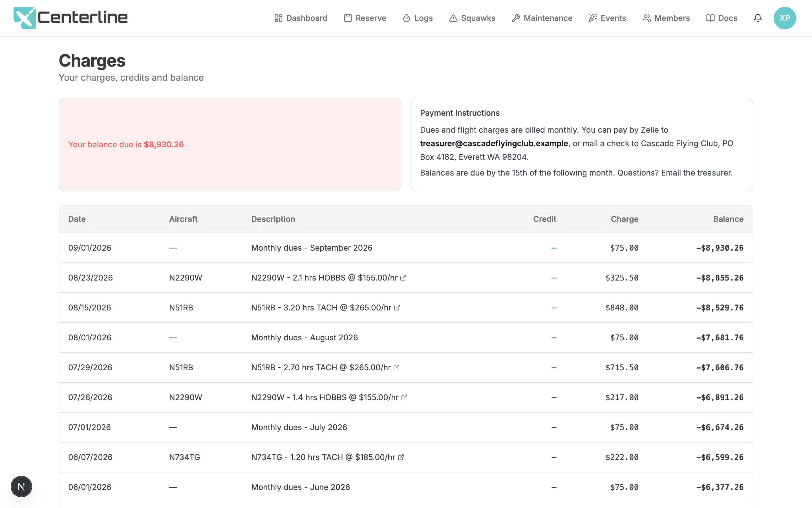Click the Centerline logo icon
Image resolution: width=812 pixels, height=508 pixels.
tap(25, 18)
